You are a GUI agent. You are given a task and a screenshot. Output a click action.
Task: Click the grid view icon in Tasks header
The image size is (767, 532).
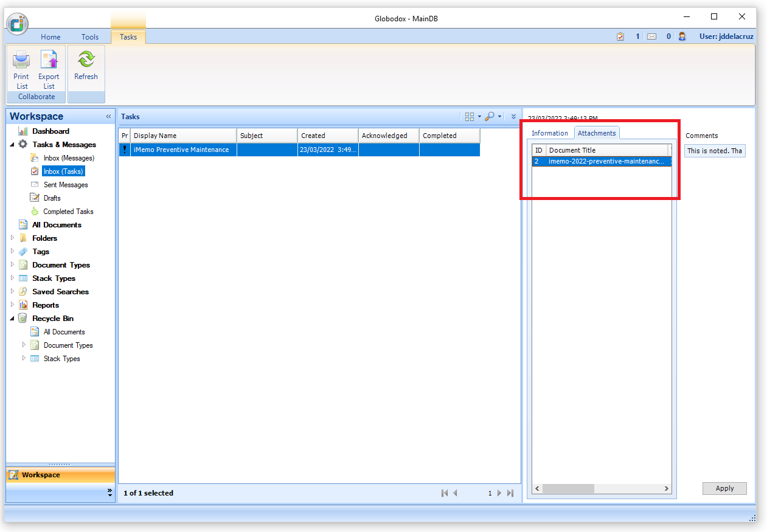pyautogui.click(x=469, y=117)
